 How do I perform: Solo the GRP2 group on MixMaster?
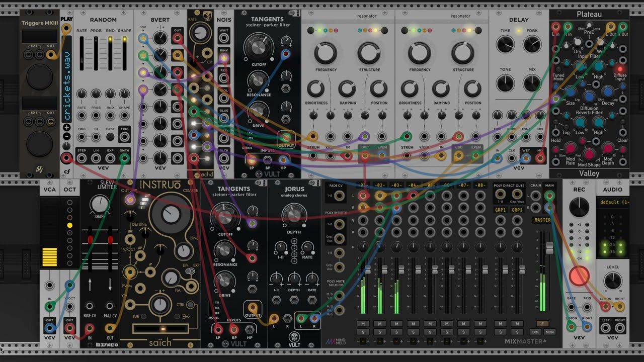coord(517,332)
